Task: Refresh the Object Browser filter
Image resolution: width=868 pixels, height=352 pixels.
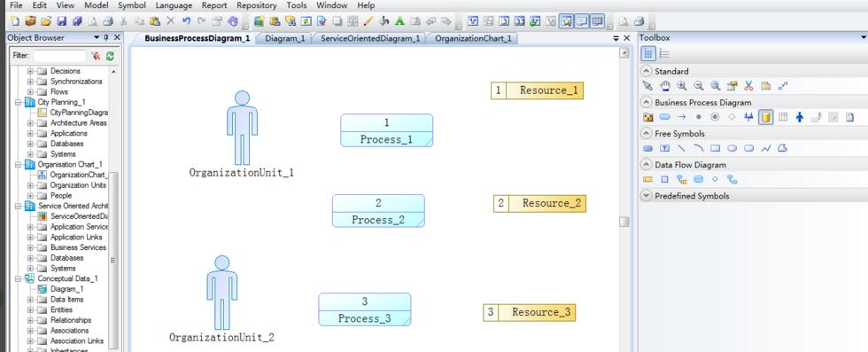Action: click(x=110, y=56)
